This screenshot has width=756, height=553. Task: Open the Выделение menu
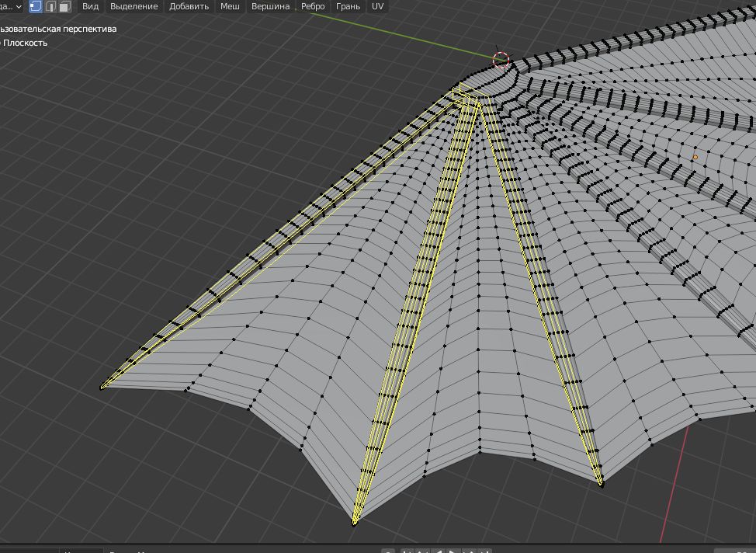pyautogui.click(x=134, y=6)
